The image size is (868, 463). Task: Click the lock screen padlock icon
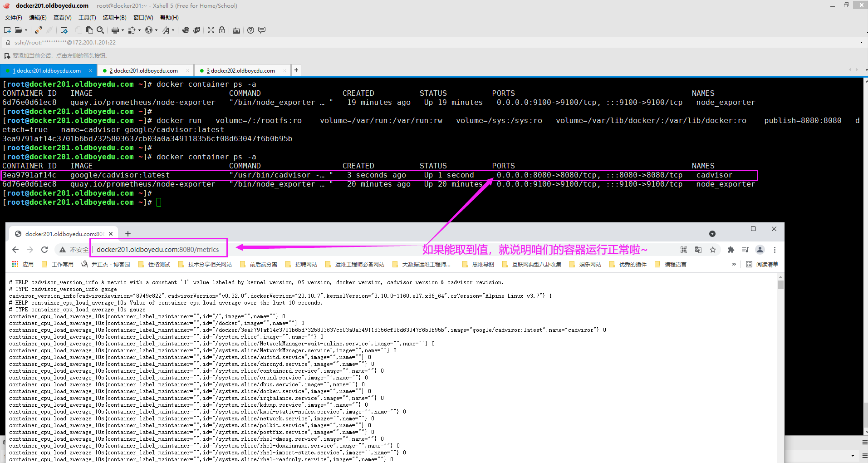click(x=222, y=30)
